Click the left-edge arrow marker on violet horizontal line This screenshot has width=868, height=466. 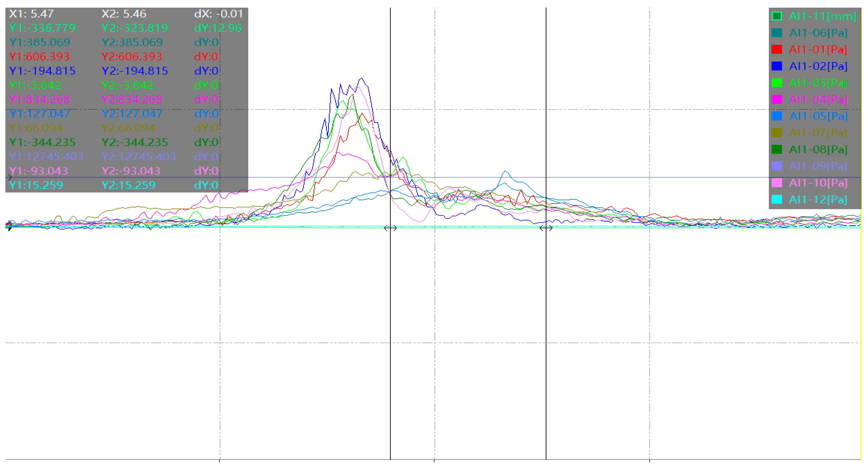pos(9,177)
